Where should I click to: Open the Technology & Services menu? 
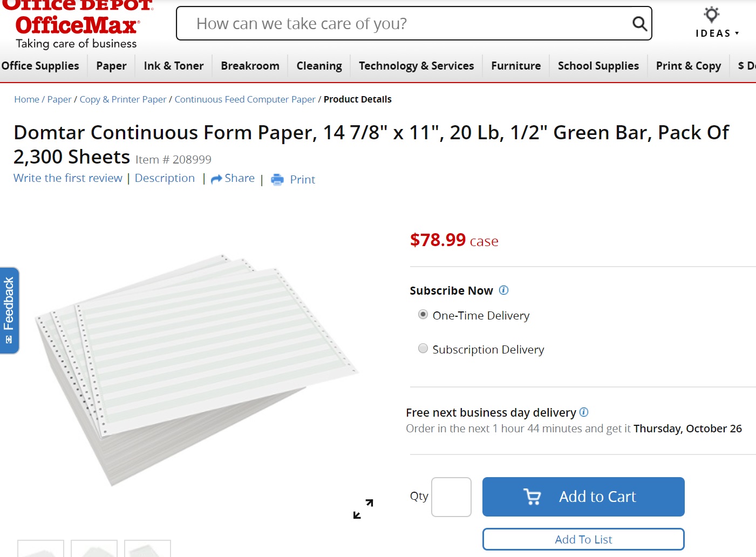coord(416,66)
